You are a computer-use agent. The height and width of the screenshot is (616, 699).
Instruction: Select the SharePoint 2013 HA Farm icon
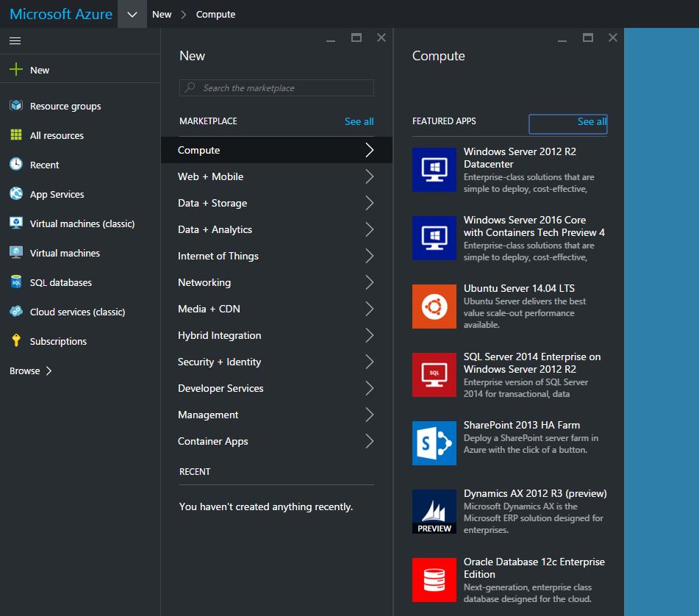[434, 443]
